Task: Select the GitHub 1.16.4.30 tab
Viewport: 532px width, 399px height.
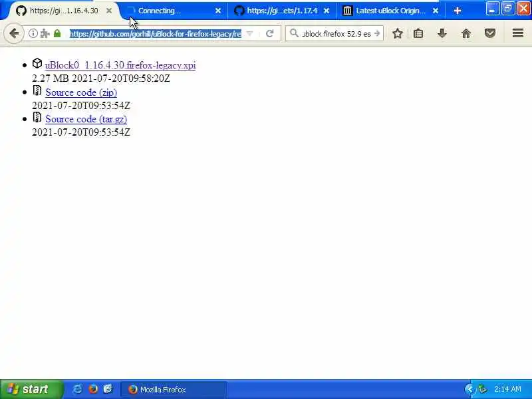Action: tap(65, 11)
